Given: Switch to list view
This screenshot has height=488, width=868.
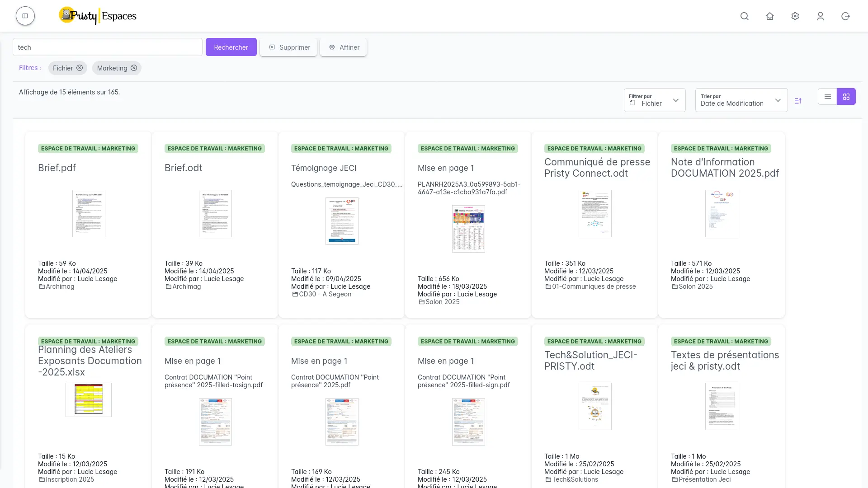Looking at the screenshot, I should click(827, 97).
